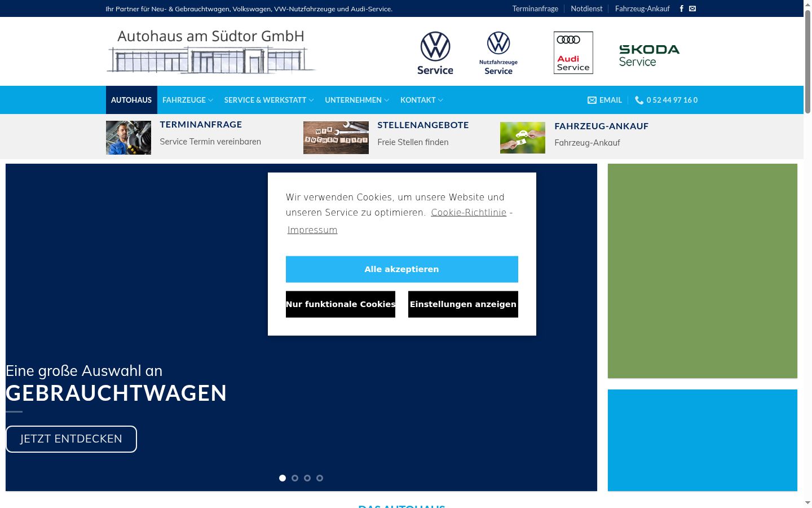The width and height of the screenshot is (812, 508).
Task: Click Alle akzeptieren cookie button
Action: 402,269
